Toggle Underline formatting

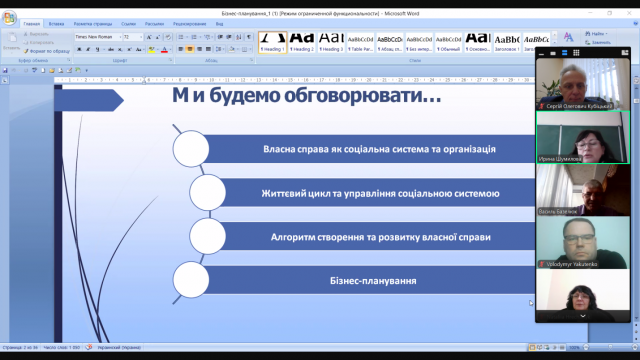tap(97, 49)
